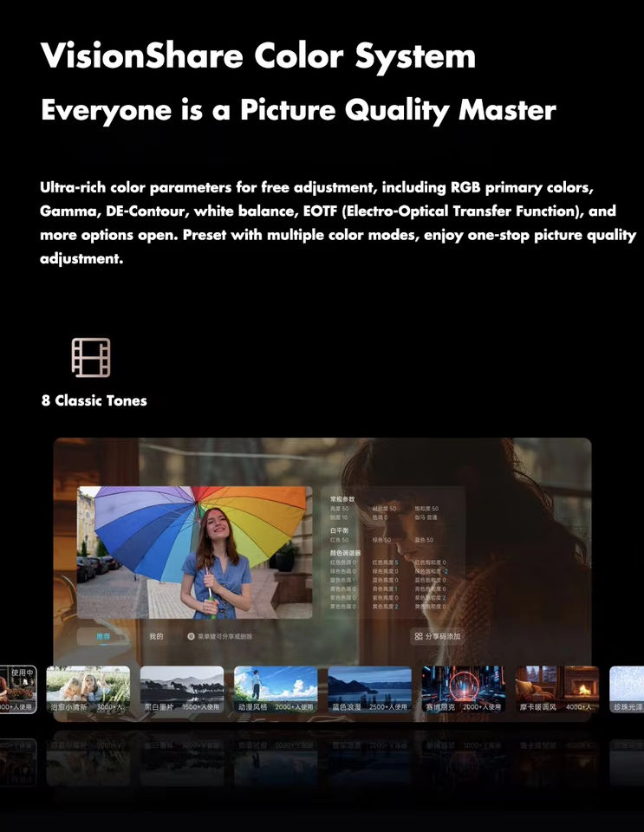The height and width of the screenshot is (832, 644).
Task: Switch to the 我的 tab
Action: pyautogui.click(x=156, y=636)
